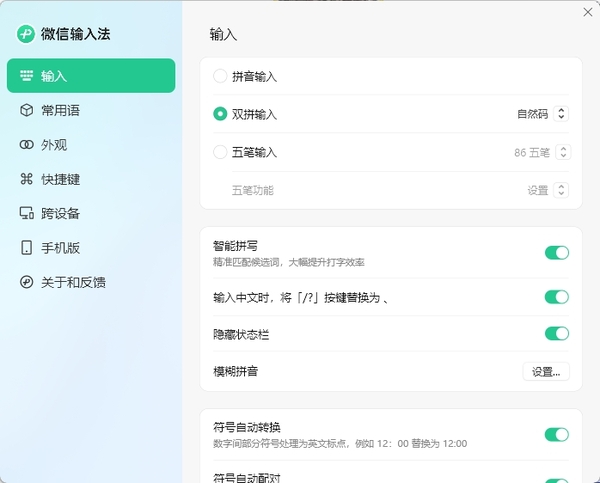Switch to the 常用语 sidebar tab
Viewport: 600px width, 483px height.
coord(60,110)
